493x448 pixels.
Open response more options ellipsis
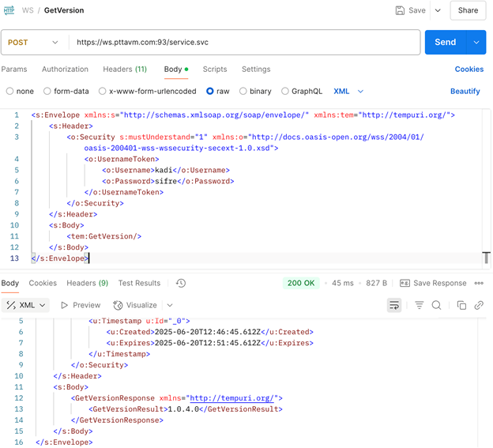pyautogui.click(x=479, y=283)
